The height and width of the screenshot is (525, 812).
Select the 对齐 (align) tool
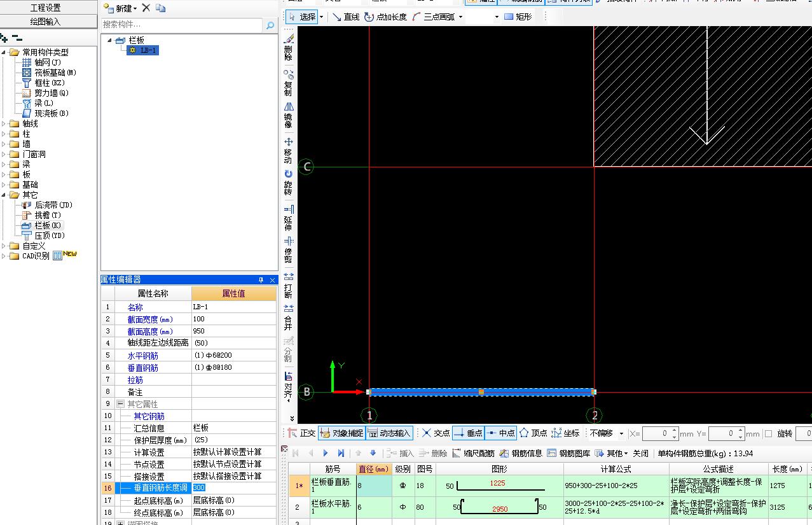point(288,386)
